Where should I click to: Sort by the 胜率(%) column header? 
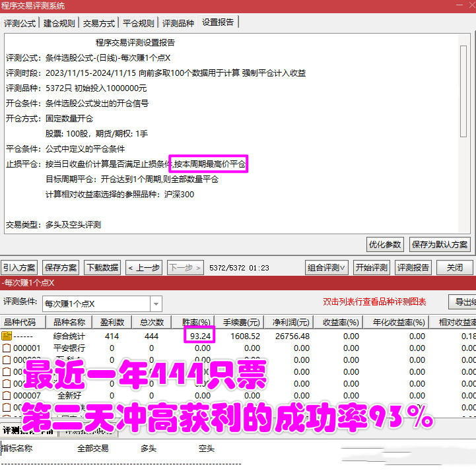click(195, 323)
